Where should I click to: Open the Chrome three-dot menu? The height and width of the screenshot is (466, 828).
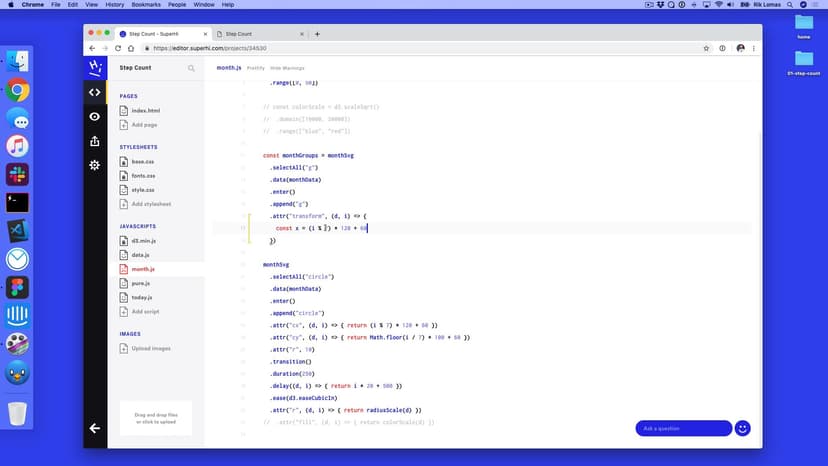754,48
